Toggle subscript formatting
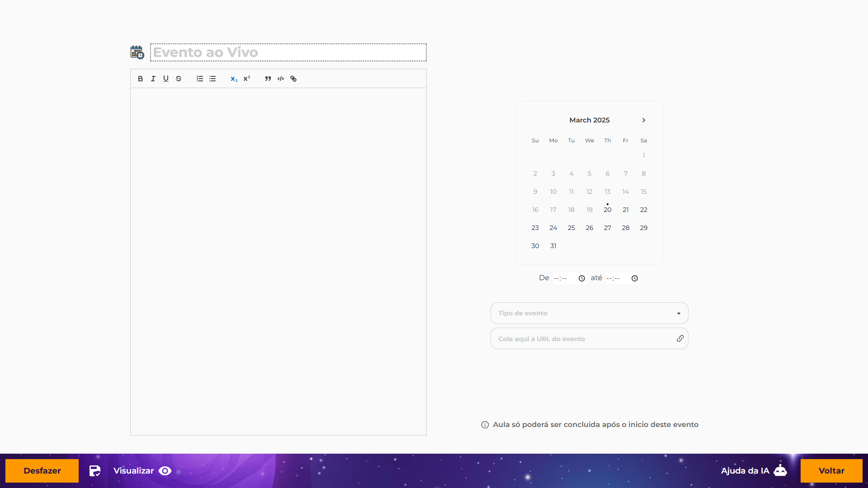The width and height of the screenshot is (868, 488). 234,79
